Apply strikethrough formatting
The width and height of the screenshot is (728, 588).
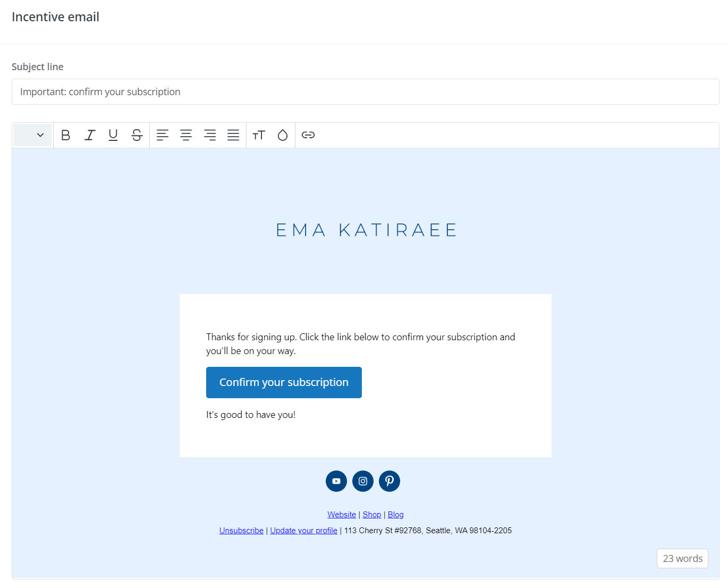point(137,135)
